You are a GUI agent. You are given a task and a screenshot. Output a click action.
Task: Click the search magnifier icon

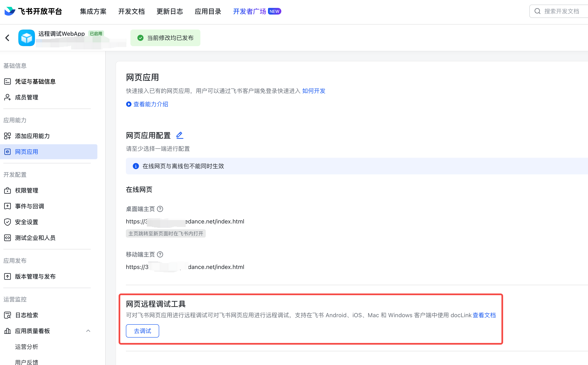click(537, 11)
